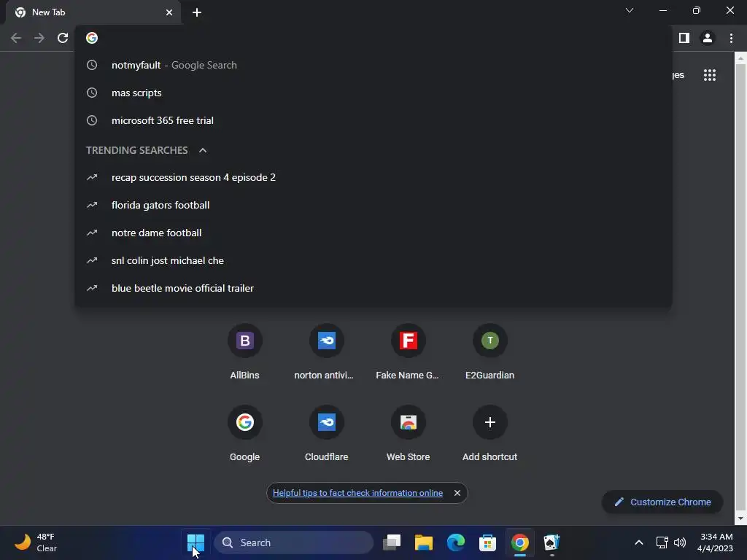747x560 pixels.
Task: Open the Solitaire taskbar icon
Action: (551, 542)
